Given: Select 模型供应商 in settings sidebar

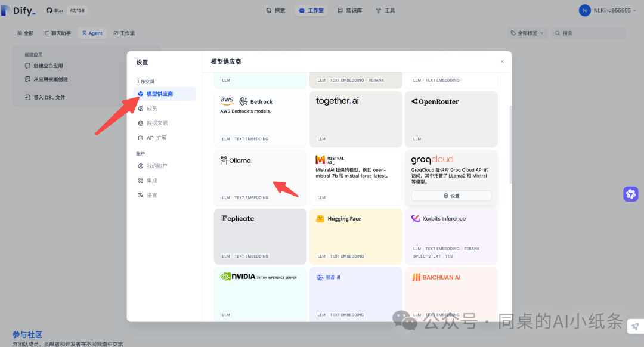Looking at the screenshot, I should coord(165,94).
